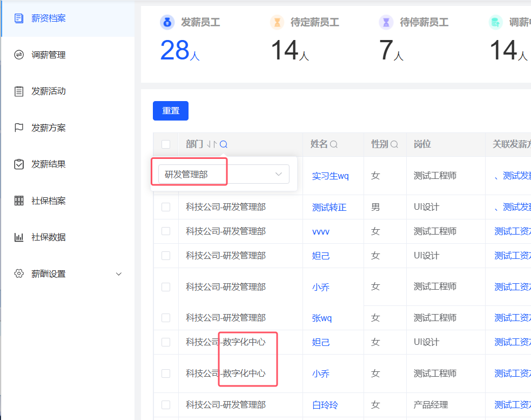Screen dimensions: 531x420
Task: Click search icon next to 性别 header
Action: pyautogui.click(x=394, y=144)
